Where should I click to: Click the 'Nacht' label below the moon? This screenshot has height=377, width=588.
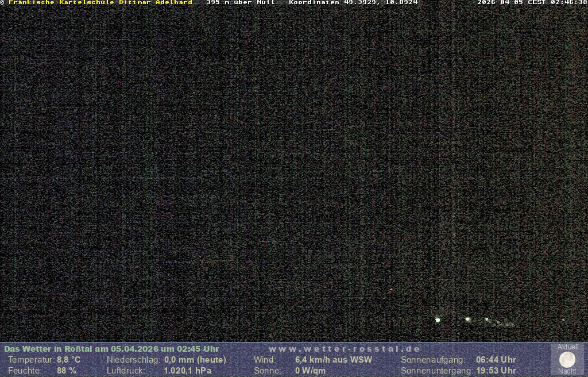(x=567, y=371)
